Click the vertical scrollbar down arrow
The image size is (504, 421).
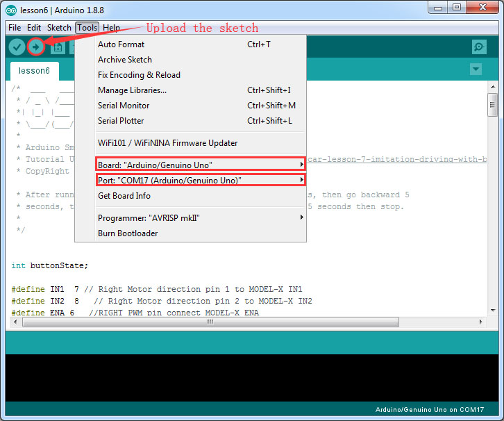[x=493, y=311]
